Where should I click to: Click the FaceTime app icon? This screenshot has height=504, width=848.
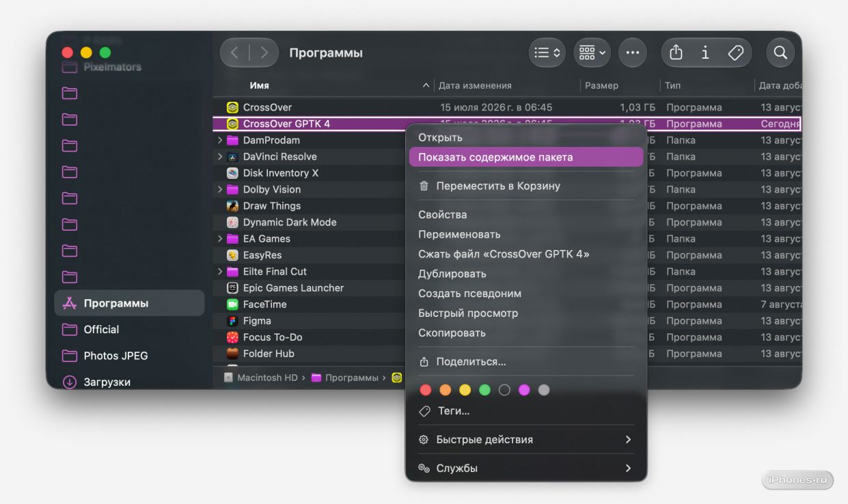[232, 304]
